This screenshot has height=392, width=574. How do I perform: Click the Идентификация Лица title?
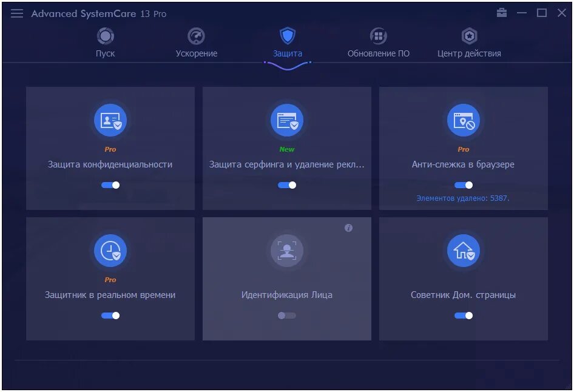286,295
